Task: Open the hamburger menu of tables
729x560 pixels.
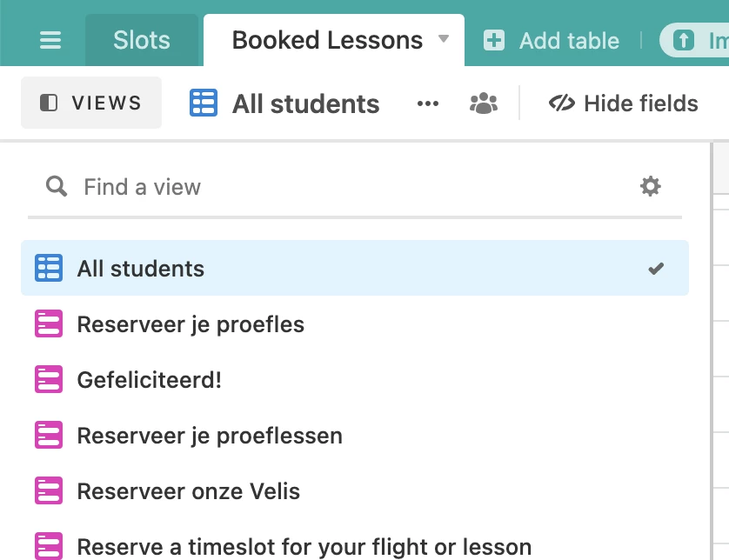Action: click(x=50, y=40)
